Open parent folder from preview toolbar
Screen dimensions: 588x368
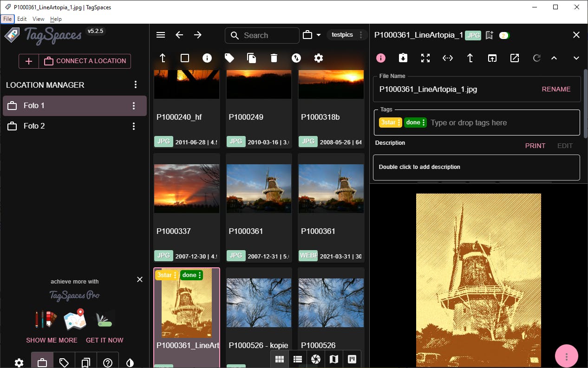click(470, 58)
